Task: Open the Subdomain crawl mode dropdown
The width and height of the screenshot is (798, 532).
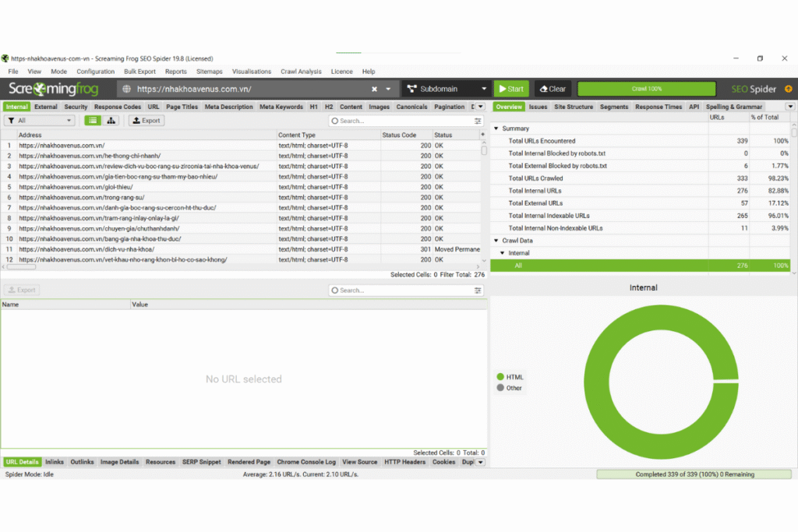Action: [446, 89]
